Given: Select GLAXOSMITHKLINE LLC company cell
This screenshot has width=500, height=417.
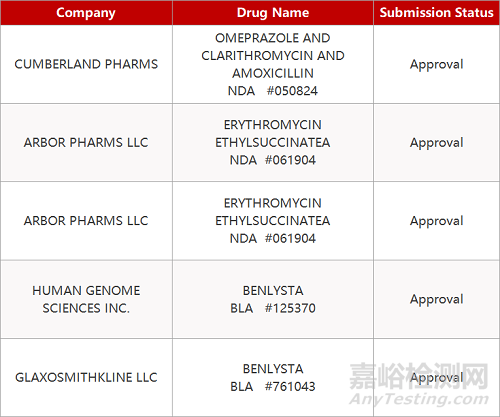Looking at the screenshot, I should [x=86, y=377].
